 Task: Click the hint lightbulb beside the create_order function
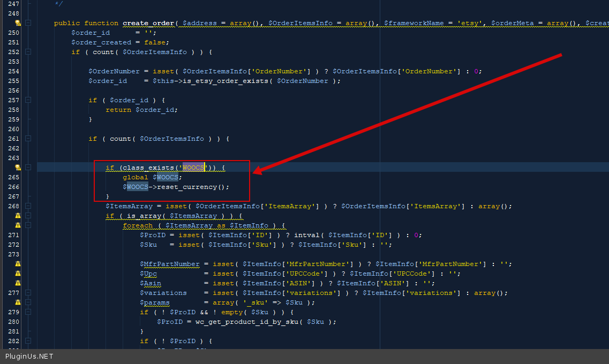coord(18,23)
